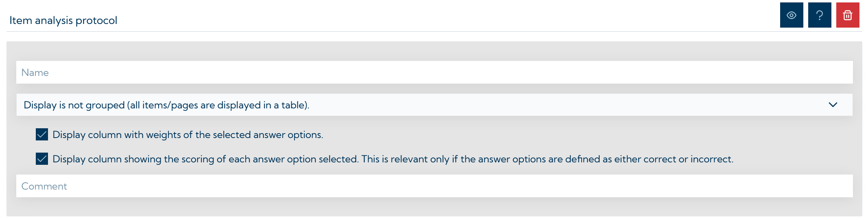Click the chevron arrow of grouping dropdown
The height and width of the screenshot is (220, 868).
tap(833, 105)
